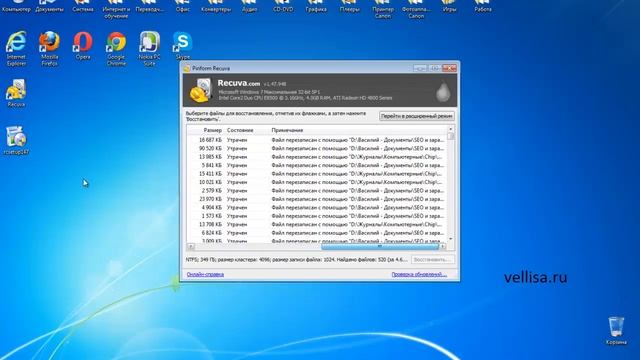Open the Корзина recycle bin

click(616, 331)
